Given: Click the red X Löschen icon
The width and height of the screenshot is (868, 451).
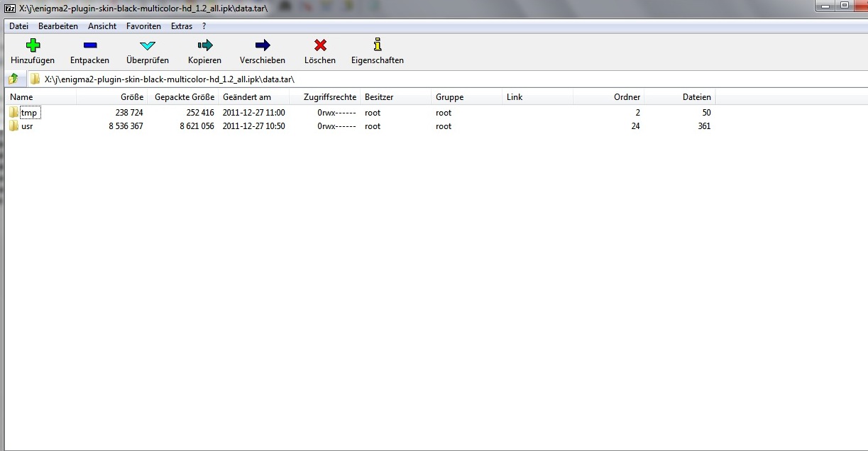Looking at the screenshot, I should tap(320, 46).
